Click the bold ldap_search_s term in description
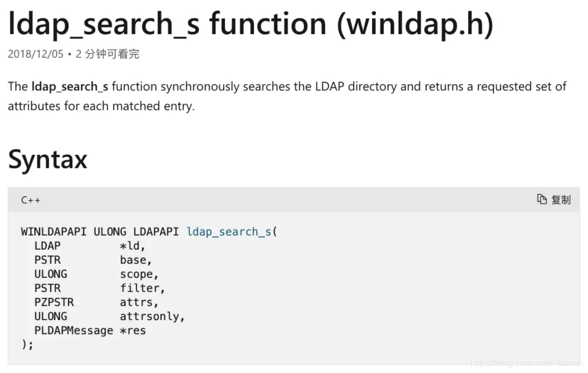Screen dimensions: 588x373 coord(70,87)
